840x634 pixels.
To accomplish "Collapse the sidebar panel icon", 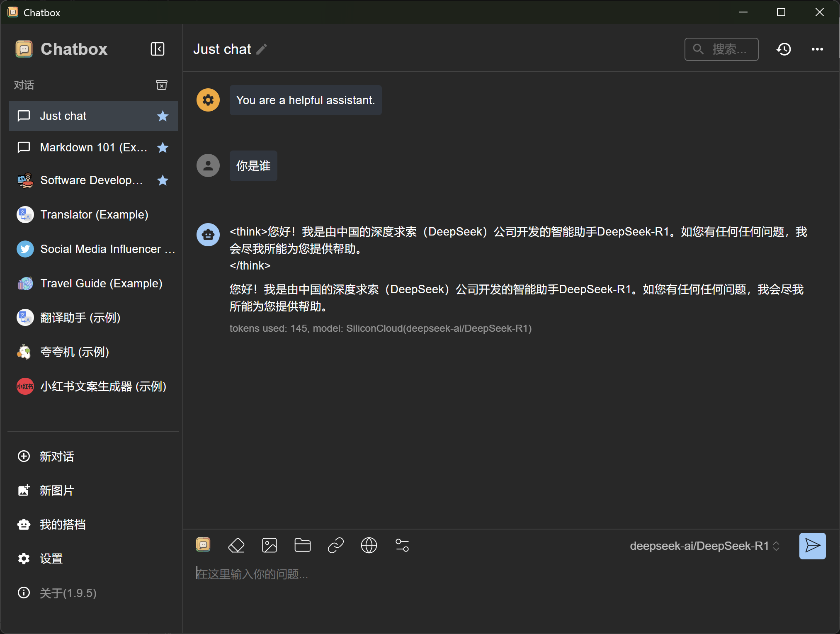I will click(158, 49).
